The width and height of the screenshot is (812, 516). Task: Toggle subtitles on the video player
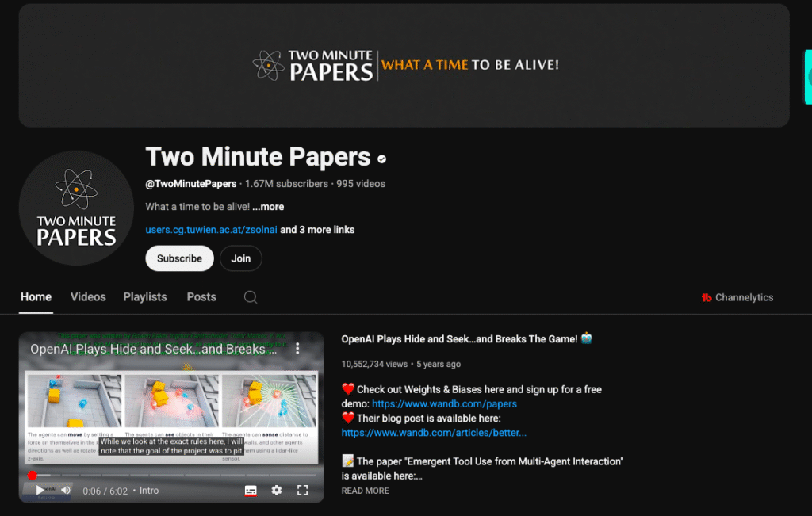[x=251, y=490]
